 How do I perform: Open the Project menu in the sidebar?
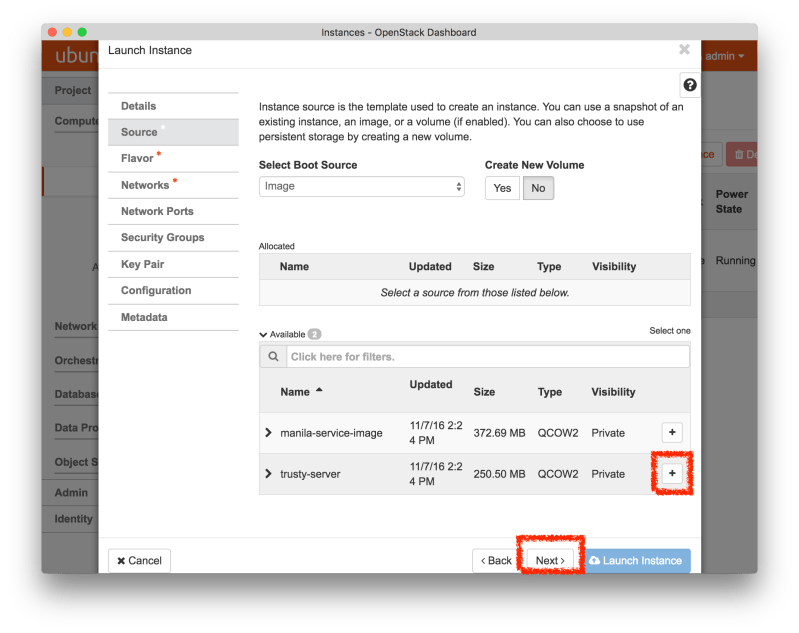[x=72, y=90]
